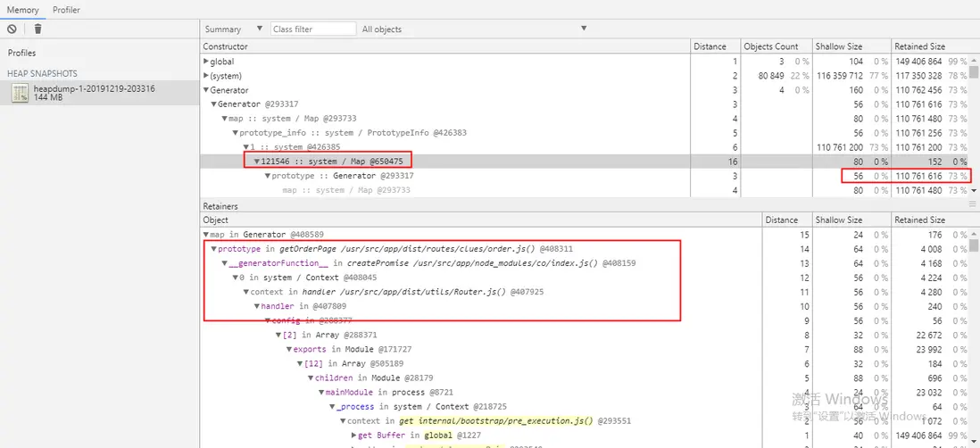Collapse the Generator constructor row

(206, 90)
